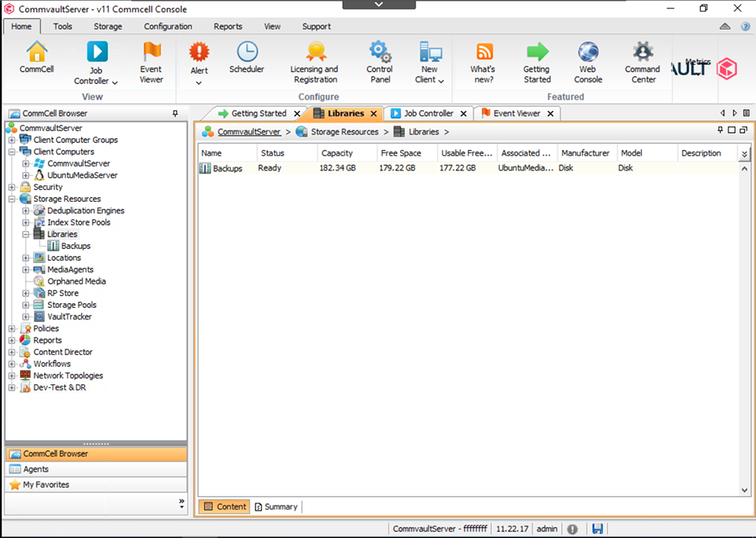Collapse the Client Computers node
Viewport: 756px width, 538px height.
click(x=12, y=152)
